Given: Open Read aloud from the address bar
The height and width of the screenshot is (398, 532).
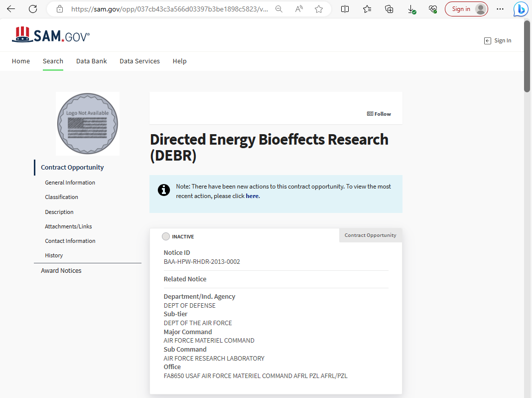Looking at the screenshot, I should (298, 8).
